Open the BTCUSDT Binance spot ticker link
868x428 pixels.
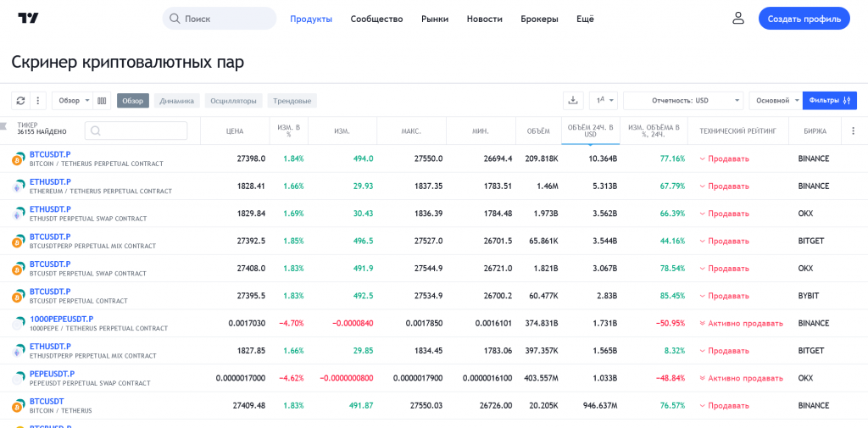(47, 402)
